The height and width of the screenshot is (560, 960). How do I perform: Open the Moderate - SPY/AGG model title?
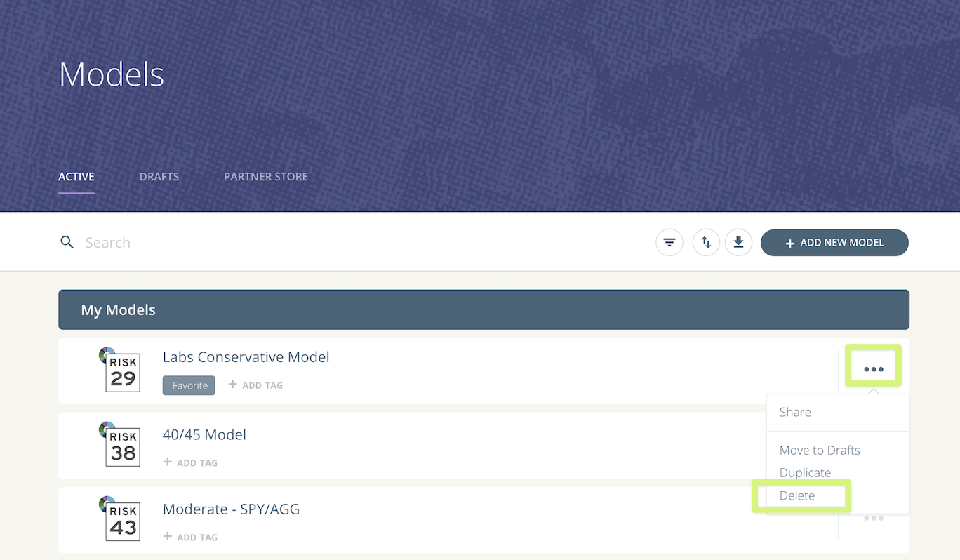tap(231, 509)
